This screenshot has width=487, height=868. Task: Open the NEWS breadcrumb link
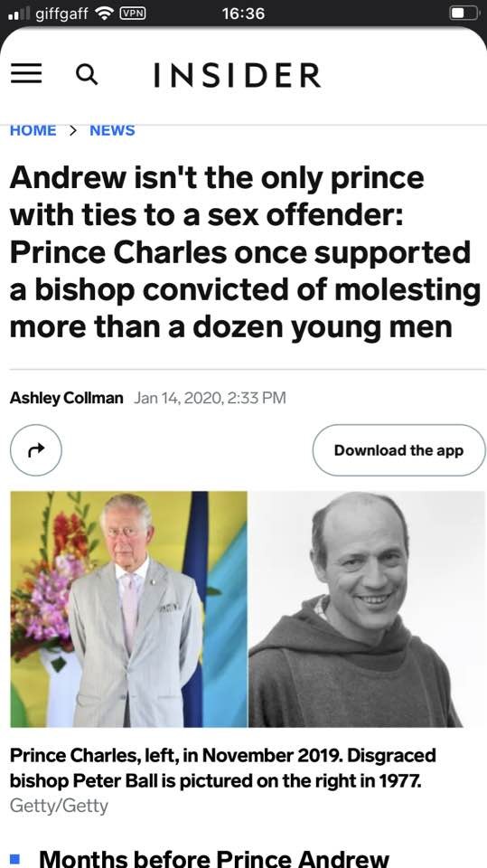click(x=112, y=130)
